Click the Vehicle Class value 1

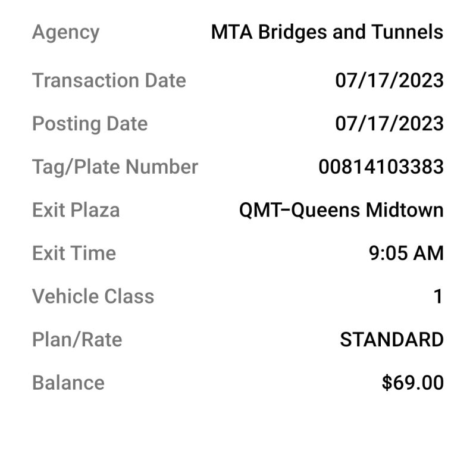(x=439, y=296)
